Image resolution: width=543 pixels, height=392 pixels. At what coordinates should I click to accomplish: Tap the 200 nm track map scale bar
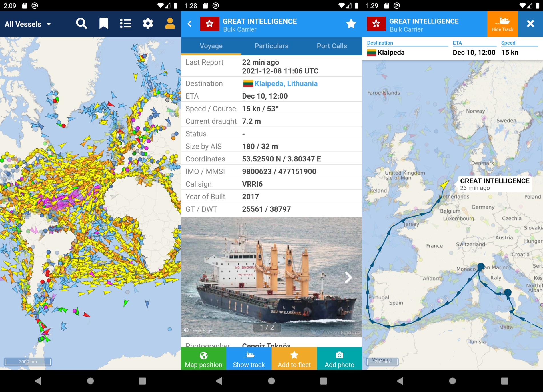point(382,362)
